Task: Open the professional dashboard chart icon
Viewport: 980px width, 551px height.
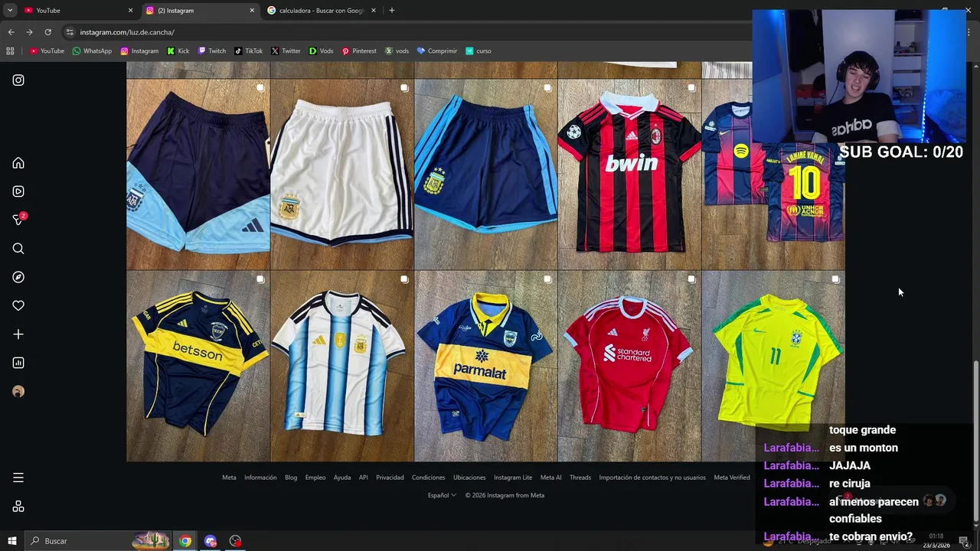Action: point(18,363)
